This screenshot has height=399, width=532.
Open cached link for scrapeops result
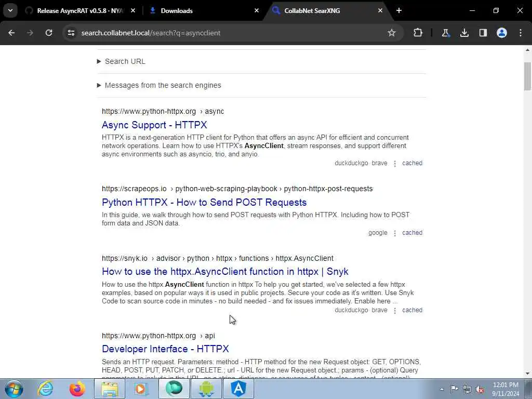click(x=412, y=233)
